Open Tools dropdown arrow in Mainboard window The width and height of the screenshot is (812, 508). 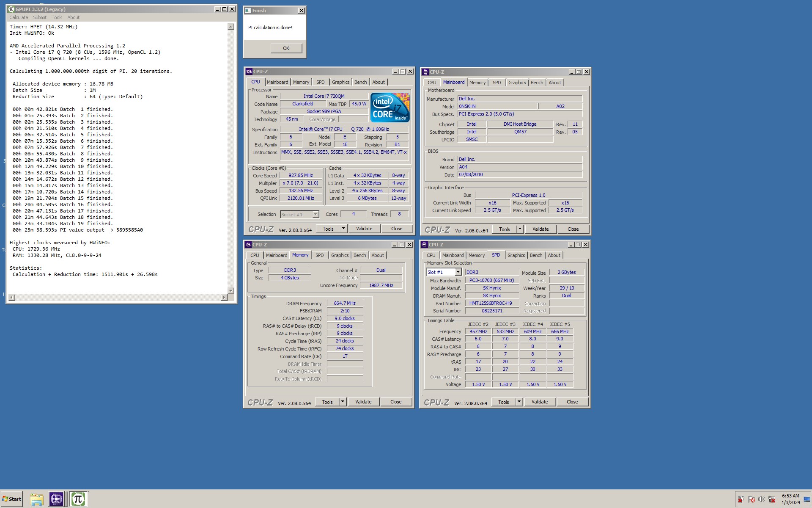coord(520,229)
